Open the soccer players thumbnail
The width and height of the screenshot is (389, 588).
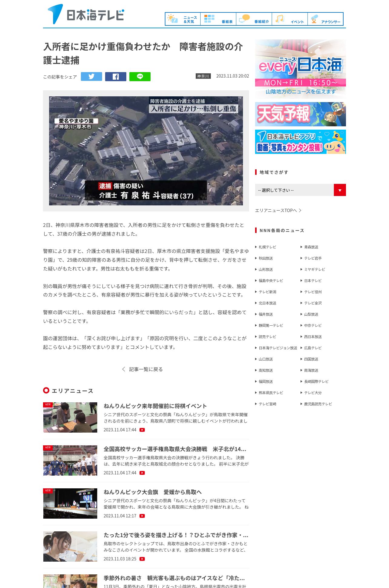tap(70, 460)
